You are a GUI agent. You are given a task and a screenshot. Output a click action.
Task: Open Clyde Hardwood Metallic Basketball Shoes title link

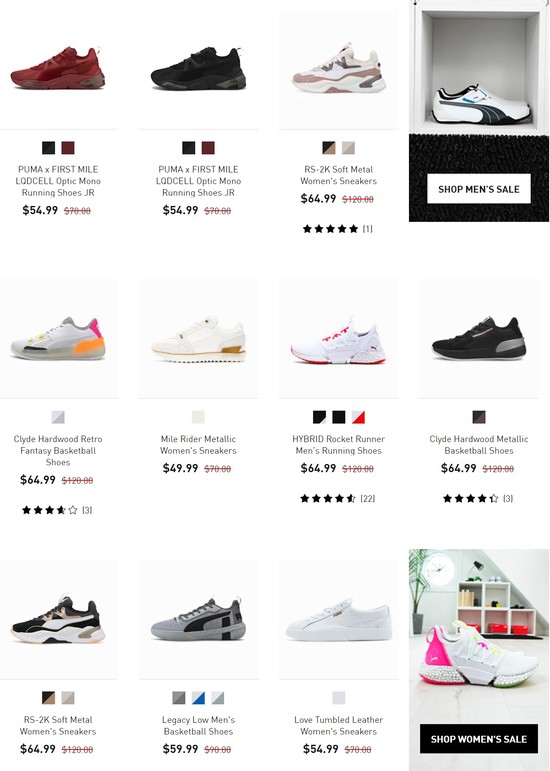pyautogui.click(x=479, y=445)
